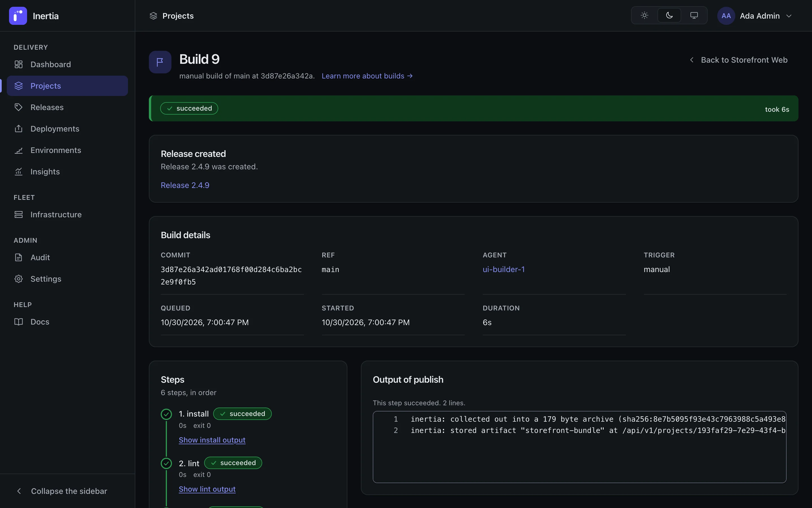The height and width of the screenshot is (508, 812).
Task: Click the 'manual' trigger value
Action: (657, 269)
